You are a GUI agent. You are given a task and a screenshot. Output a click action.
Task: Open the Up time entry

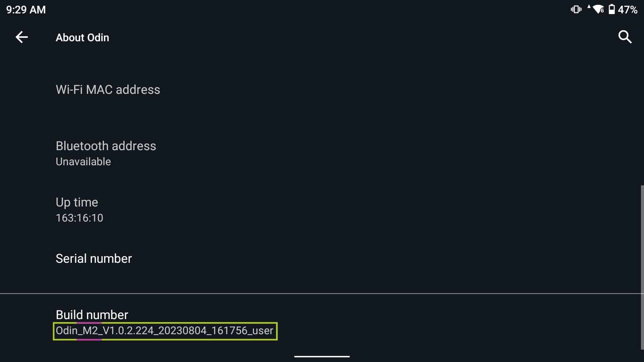(x=77, y=202)
